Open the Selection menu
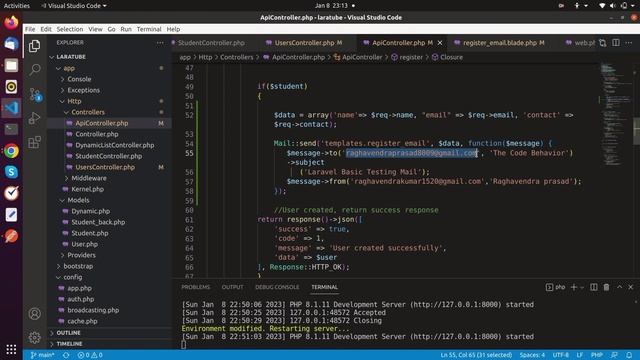Image resolution: width=640 pixels, height=360 pixels. pos(70,29)
